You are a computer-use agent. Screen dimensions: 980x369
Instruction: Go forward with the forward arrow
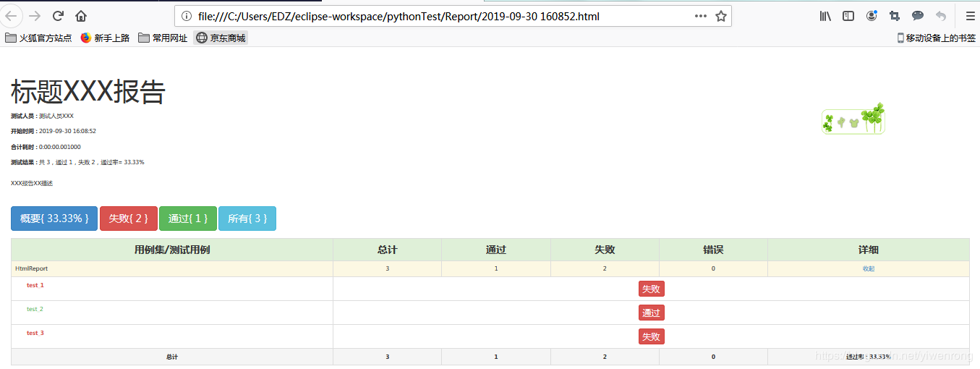(x=35, y=16)
